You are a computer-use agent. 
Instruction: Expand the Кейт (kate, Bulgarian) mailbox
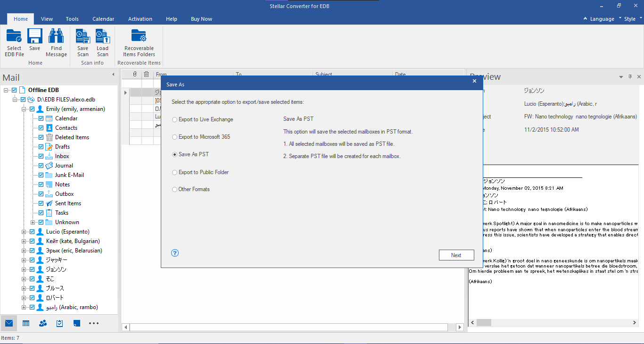tap(24, 241)
